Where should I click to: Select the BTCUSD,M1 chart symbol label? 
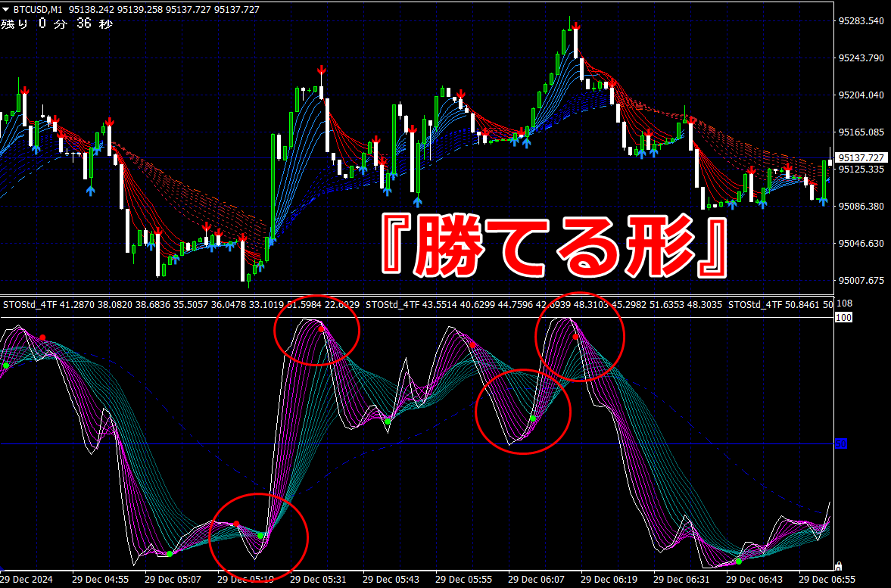38,10
